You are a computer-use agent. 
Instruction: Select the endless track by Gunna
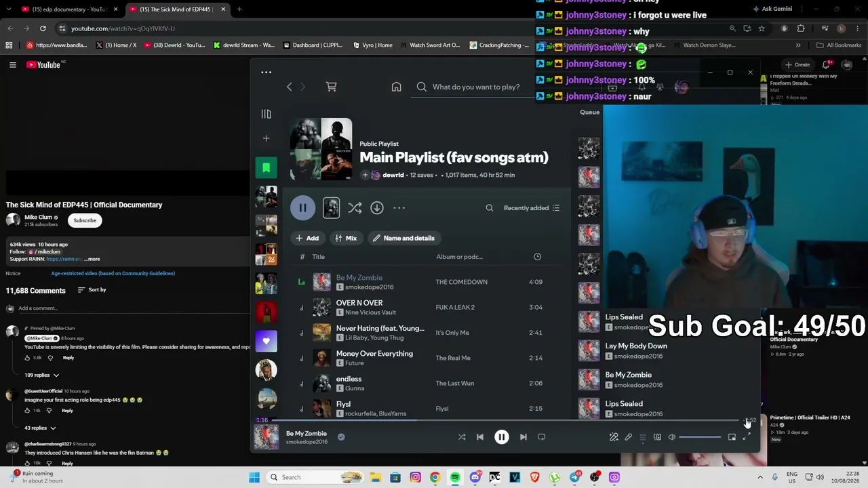tap(427, 383)
